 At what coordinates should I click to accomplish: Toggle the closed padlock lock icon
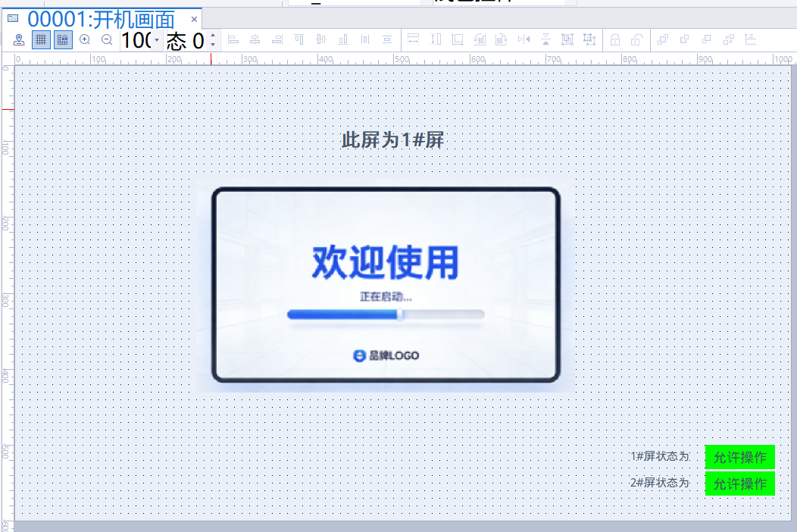point(615,39)
